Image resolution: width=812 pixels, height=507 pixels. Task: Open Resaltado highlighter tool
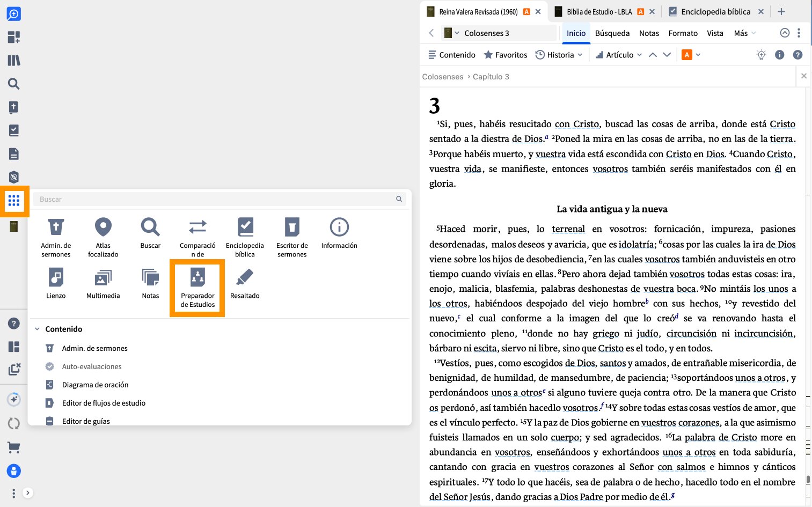click(245, 283)
